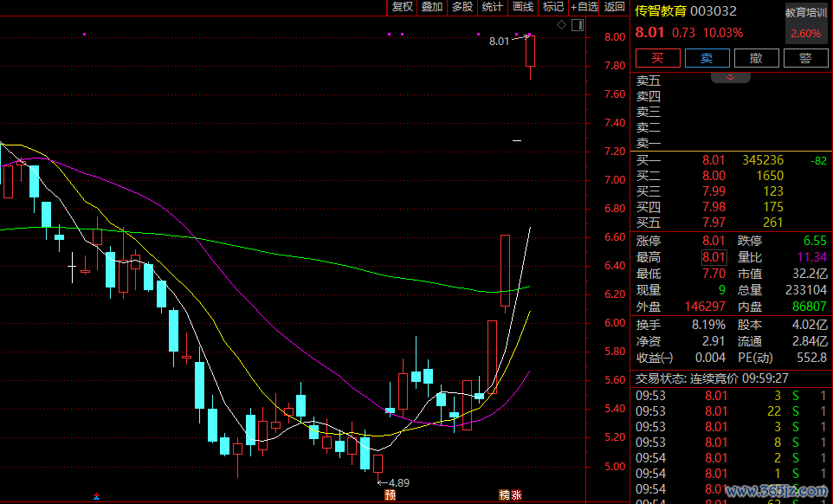This screenshot has height=504, width=833.
Task: Click the blue arrow marker at chart bottom
Action: click(x=96, y=496)
